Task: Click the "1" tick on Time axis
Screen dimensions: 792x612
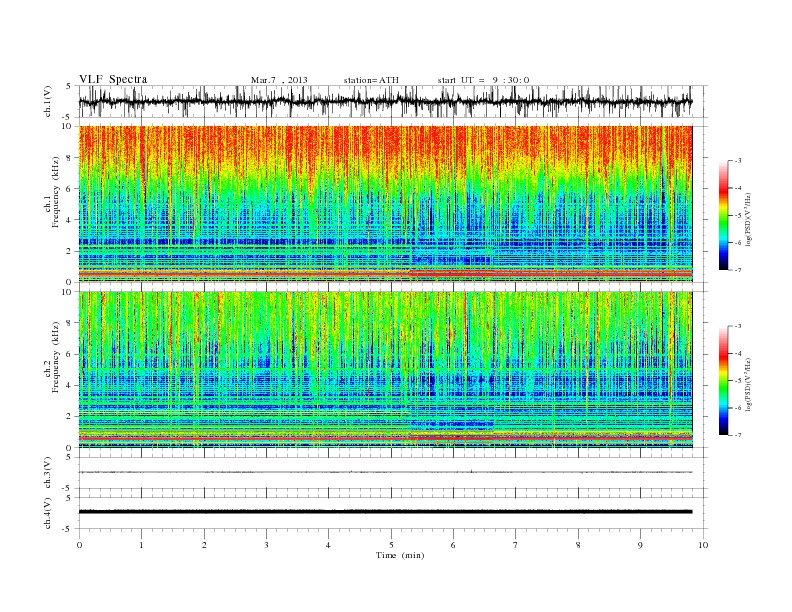Action: tap(141, 545)
